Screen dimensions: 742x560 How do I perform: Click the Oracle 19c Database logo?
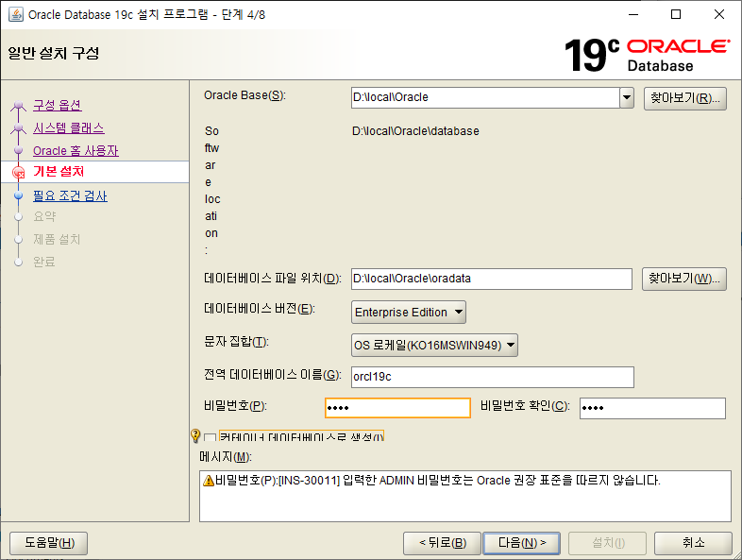[647, 55]
